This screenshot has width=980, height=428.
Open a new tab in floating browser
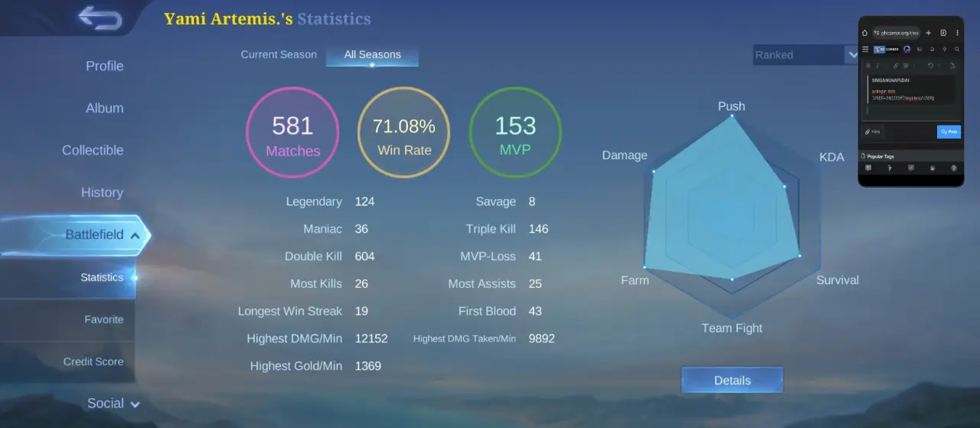point(928,33)
